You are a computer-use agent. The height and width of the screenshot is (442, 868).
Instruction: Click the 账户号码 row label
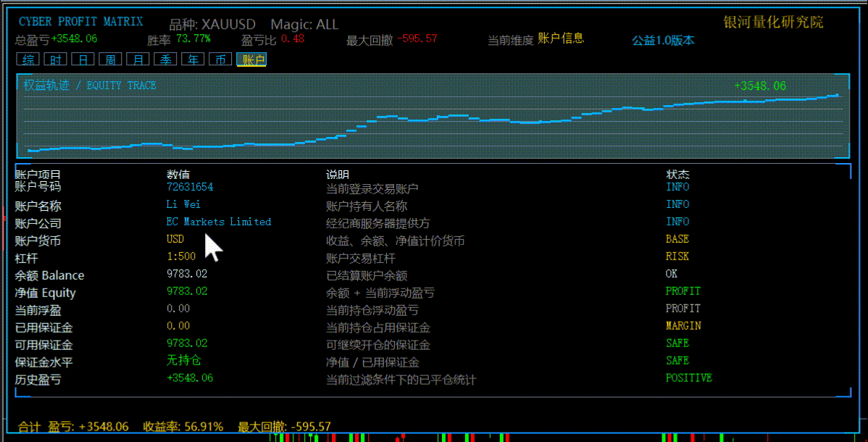point(38,187)
